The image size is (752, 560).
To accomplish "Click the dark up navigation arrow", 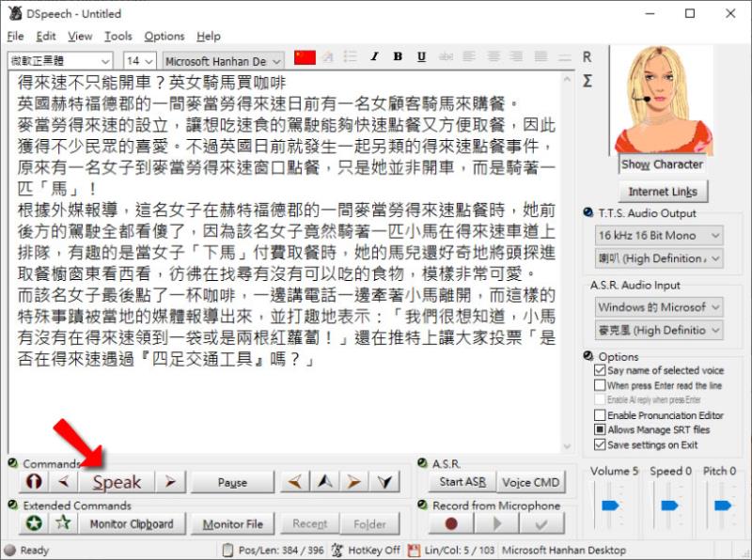I will pos(325,481).
